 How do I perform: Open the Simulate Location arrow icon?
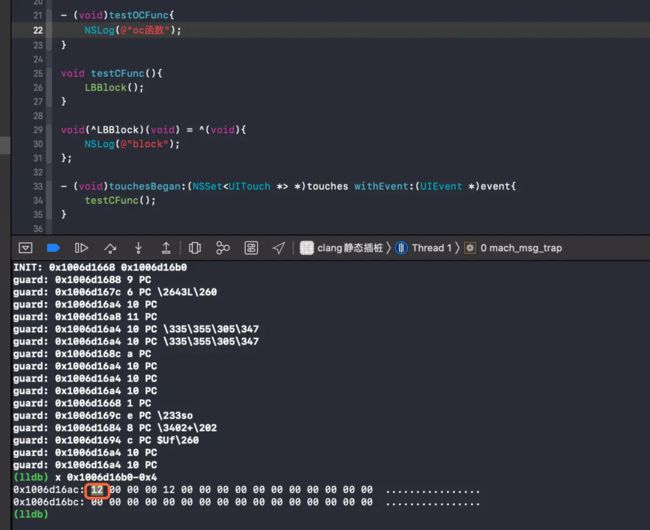(x=279, y=248)
